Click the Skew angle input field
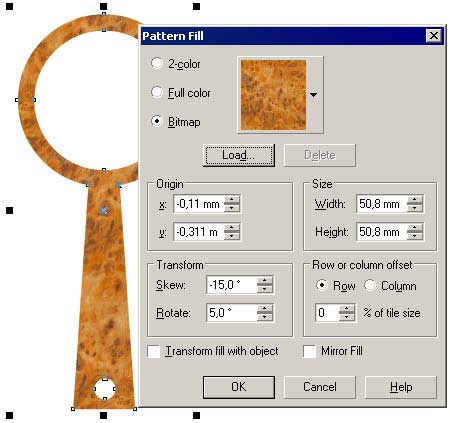Screen dimensions: 450x423 [232, 285]
